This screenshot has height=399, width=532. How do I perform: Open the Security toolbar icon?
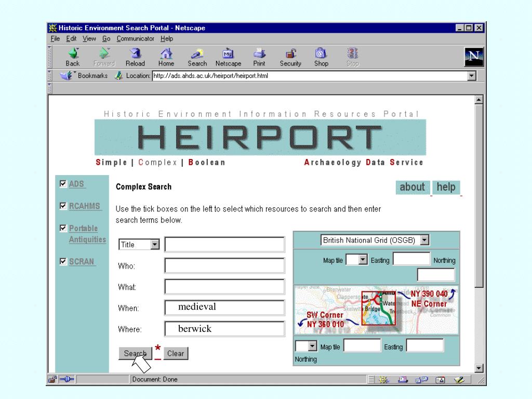[290, 57]
